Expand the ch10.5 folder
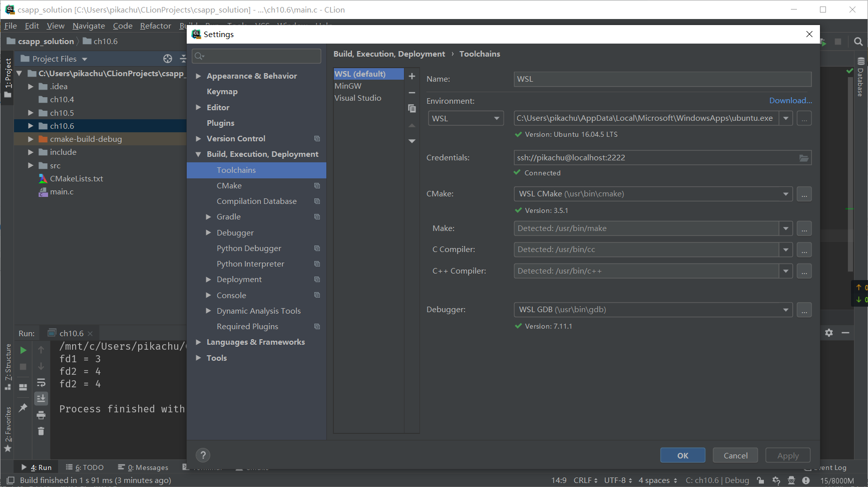 click(x=31, y=113)
